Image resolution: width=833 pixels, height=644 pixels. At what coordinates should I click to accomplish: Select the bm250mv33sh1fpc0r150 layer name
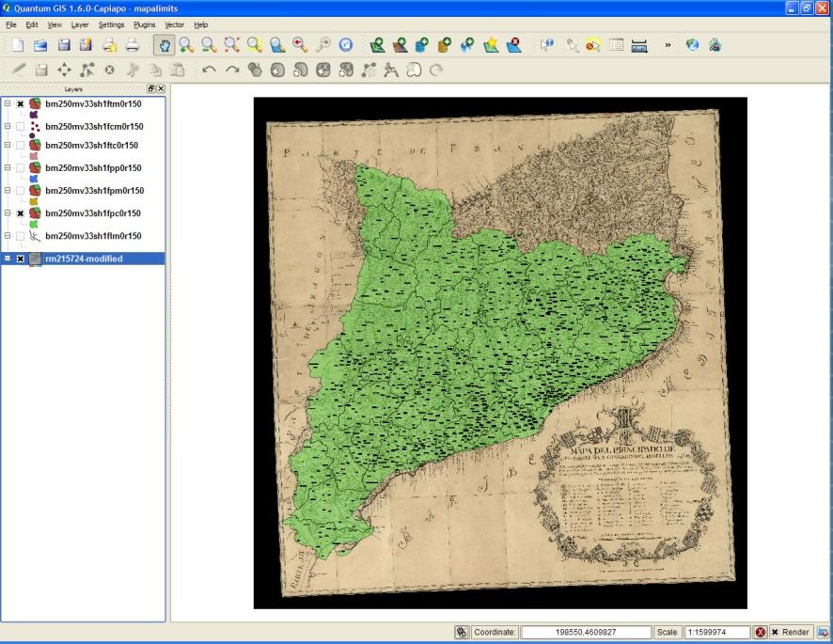pos(93,213)
